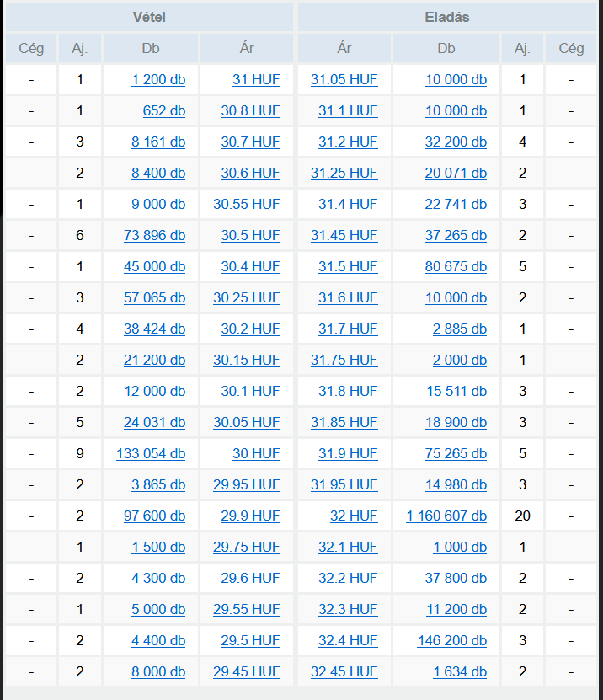This screenshot has width=603, height=700.
Task: Click the 31 HUF buy price link
Action: click(256, 79)
